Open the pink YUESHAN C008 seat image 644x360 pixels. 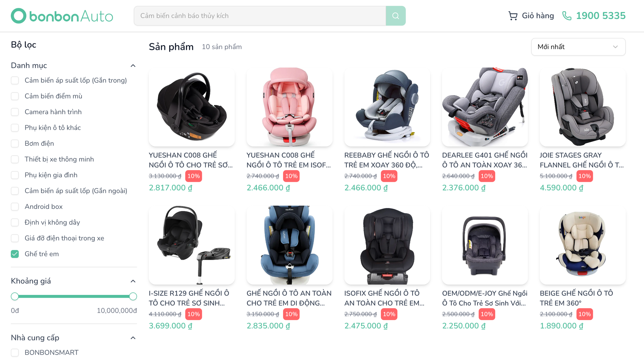289,107
